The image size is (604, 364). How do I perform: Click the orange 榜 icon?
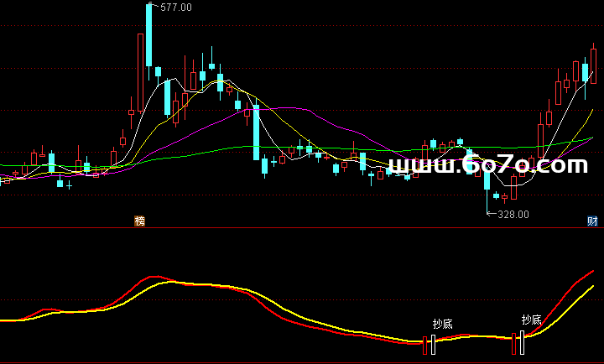tap(139, 221)
